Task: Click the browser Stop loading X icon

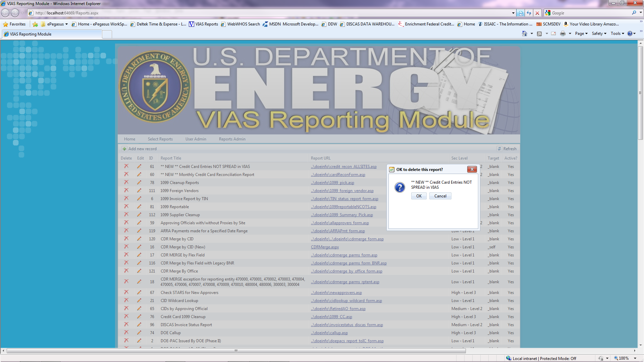Action: click(x=537, y=13)
